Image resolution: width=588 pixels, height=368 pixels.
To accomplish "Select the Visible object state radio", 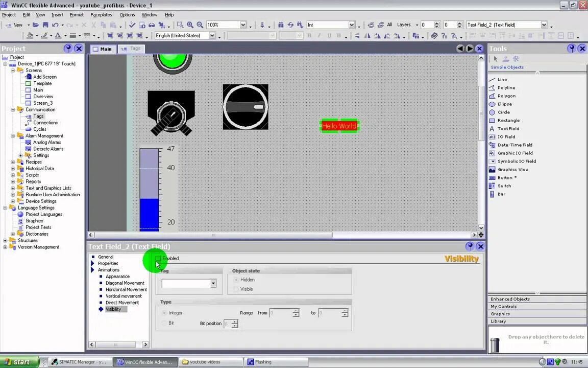I will 236,289.
